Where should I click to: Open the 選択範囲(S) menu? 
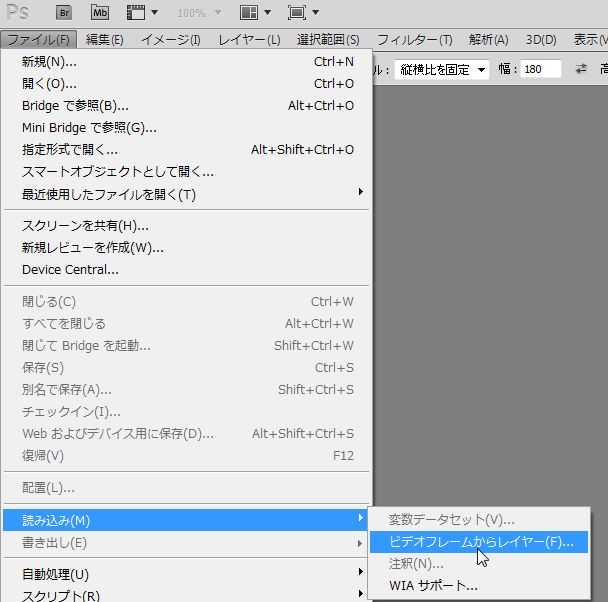coord(328,40)
